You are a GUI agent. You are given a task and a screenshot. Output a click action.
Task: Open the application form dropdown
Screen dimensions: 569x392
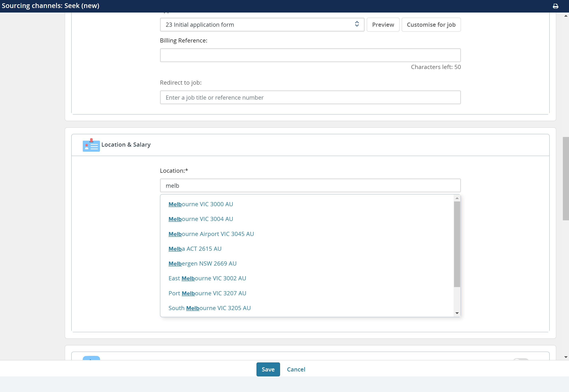click(262, 25)
